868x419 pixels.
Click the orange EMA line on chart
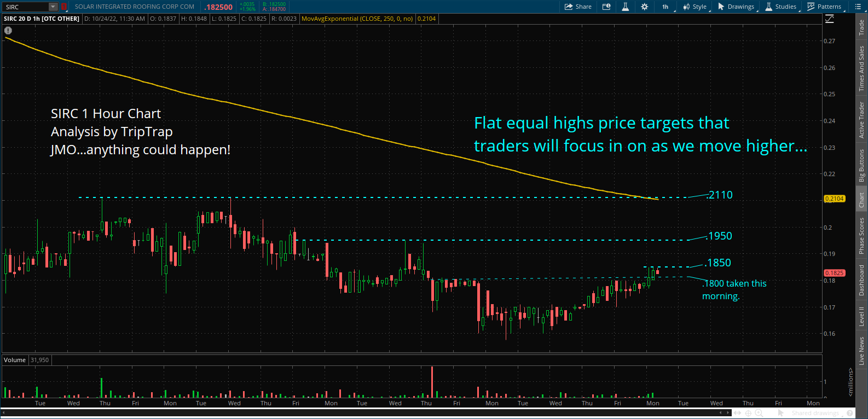coord(328,125)
